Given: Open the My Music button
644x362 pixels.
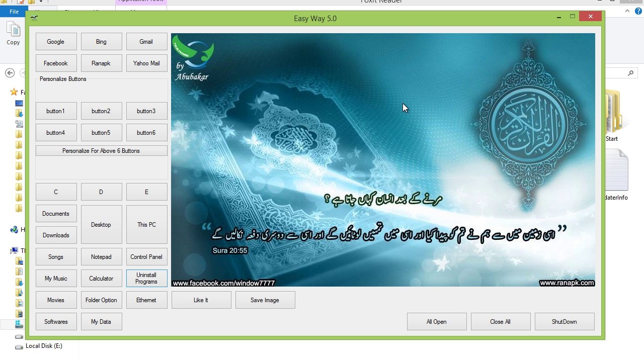Looking at the screenshot, I should 56,279.
